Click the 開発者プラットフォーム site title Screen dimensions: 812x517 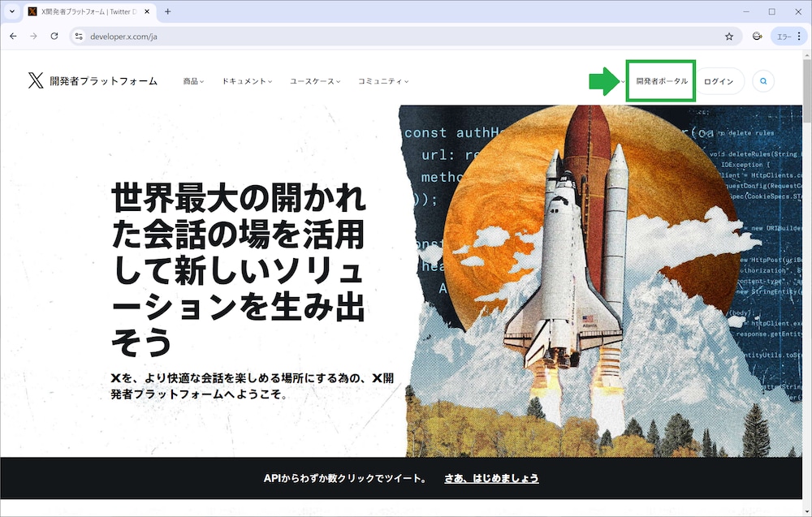coord(104,81)
